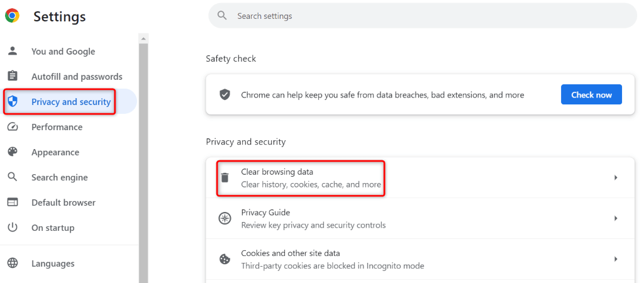The image size is (644, 283).
Task: Click the Default browser window icon
Action: click(x=12, y=203)
